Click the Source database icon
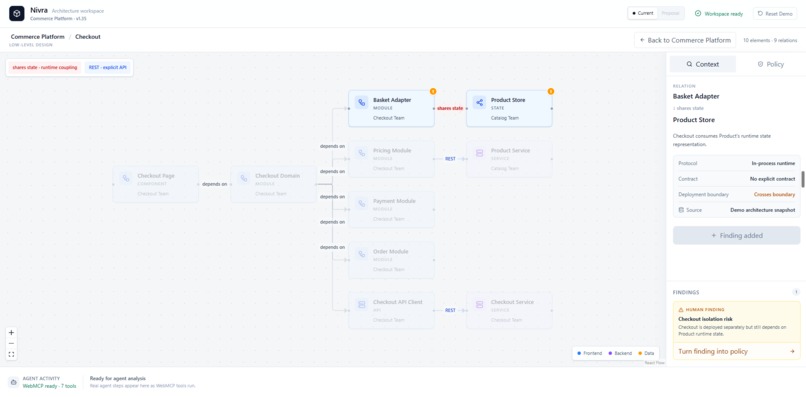The image size is (806, 397). [681, 210]
